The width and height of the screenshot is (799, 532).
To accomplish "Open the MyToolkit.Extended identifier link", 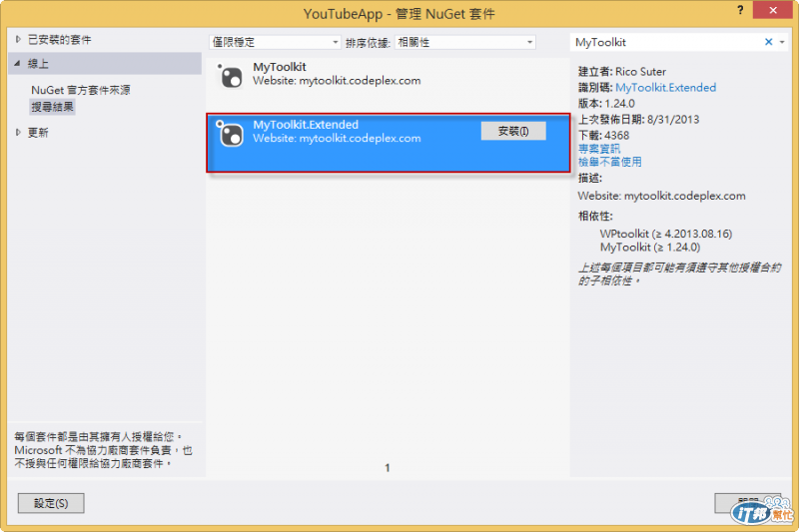I will pyautogui.click(x=665, y=88).
